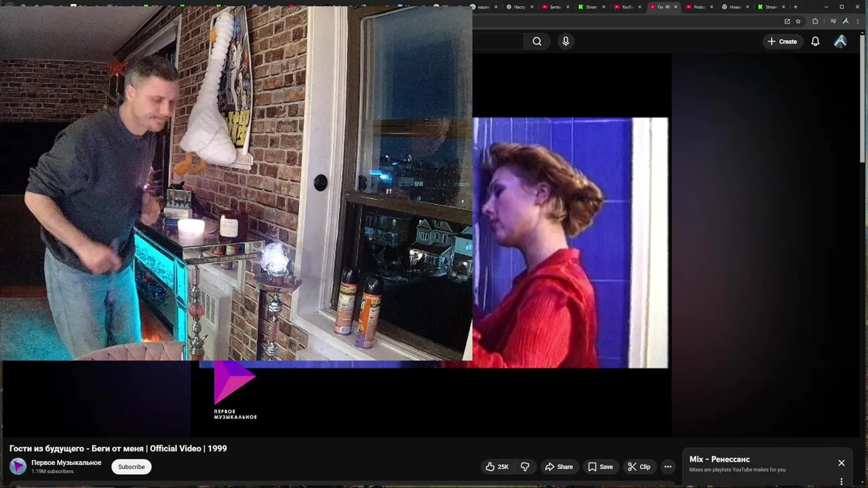
Task: Open the Первое Музыкальное channel name link
Action: pyautogui.click(x=66, y=462)
